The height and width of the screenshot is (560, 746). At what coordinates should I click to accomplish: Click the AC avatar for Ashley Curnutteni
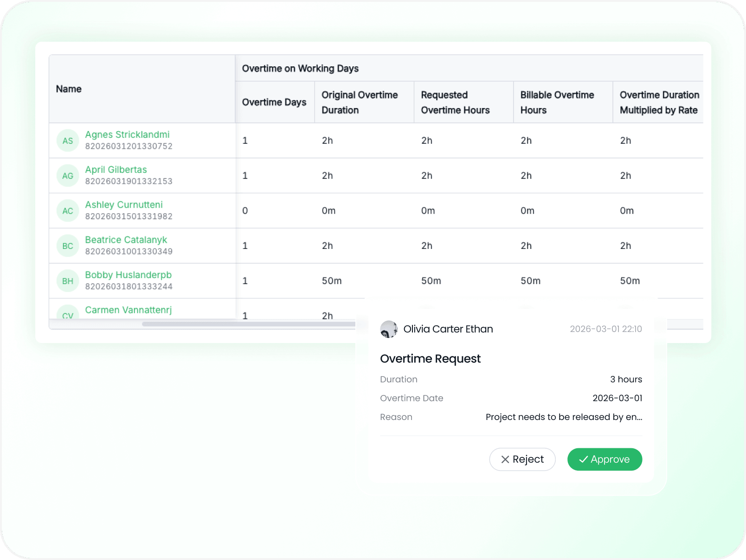(68, 211)
